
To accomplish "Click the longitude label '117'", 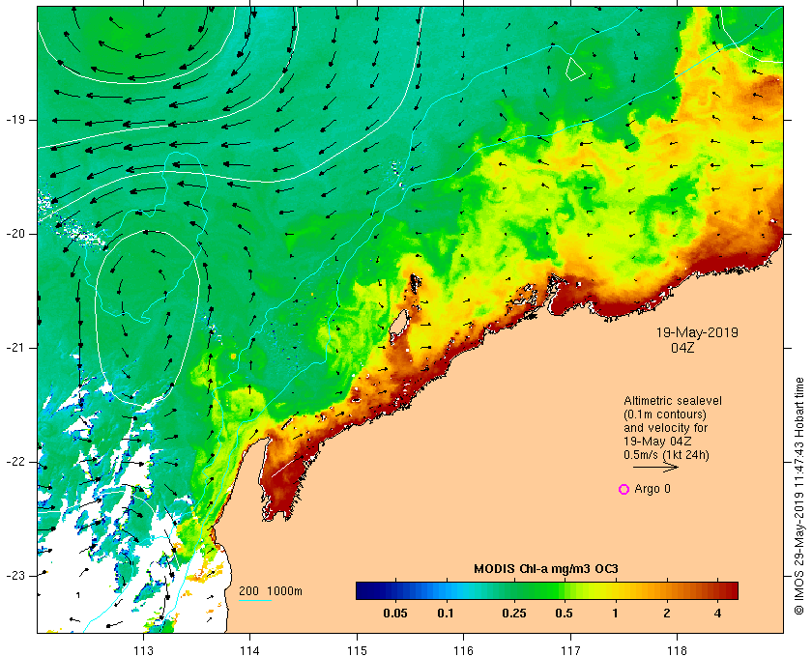I will (570, 650).
